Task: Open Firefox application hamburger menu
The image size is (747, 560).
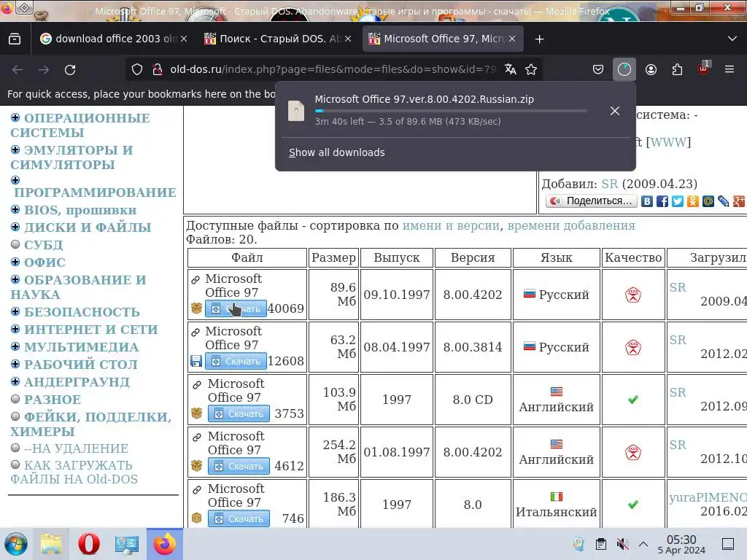Action: pyautogui.click(x=729, y=69)
